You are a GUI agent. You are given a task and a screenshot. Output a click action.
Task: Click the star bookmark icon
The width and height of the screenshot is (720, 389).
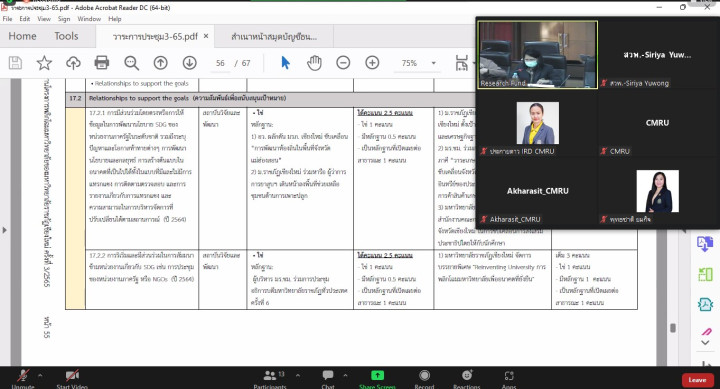(x=44, y=62)
